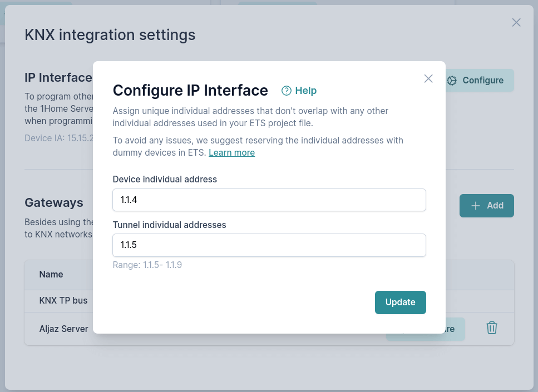Click the Range 1.1.5-1.1.9 hint text
This screenshot has width=538, height=392.
[x=147, y=265]
